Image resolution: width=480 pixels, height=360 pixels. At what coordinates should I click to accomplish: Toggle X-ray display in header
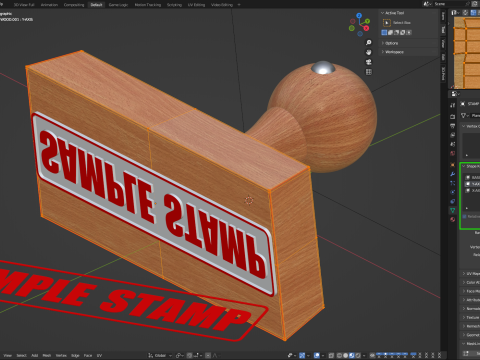coord(332,355)
